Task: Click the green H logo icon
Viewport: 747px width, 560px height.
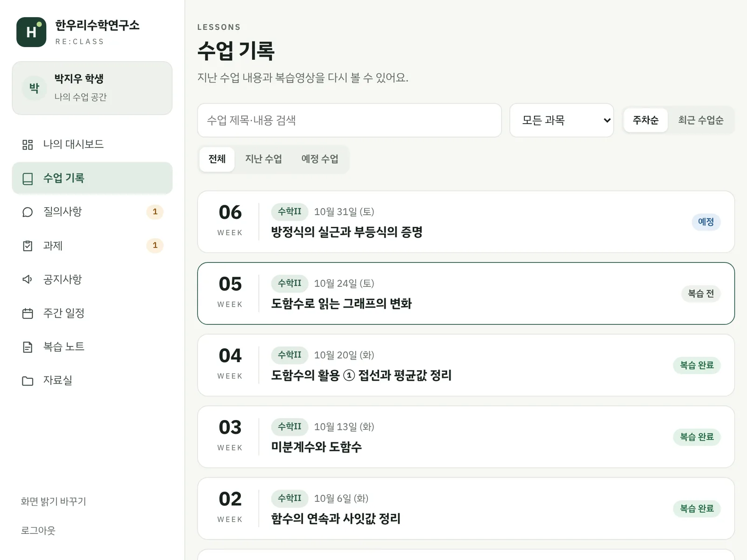Action: [31, 32]
